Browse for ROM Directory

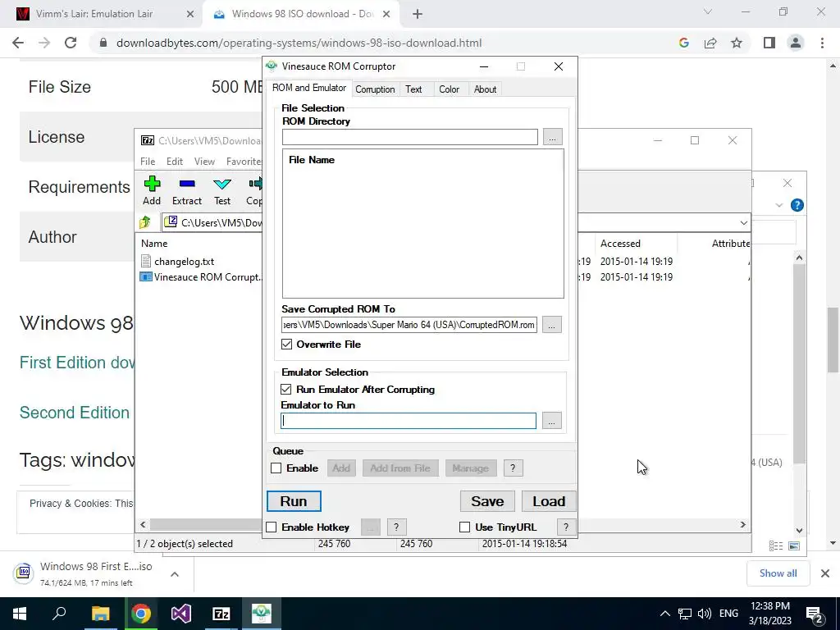pyautogui.click(x=552, y=137)
